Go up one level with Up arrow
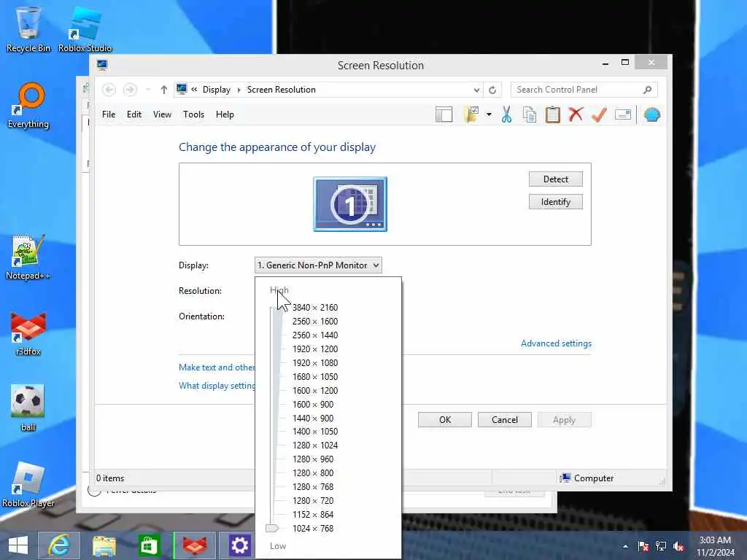The width and height of the screenshot is (747, 560). pyautogui.click(x=164, y=90)
